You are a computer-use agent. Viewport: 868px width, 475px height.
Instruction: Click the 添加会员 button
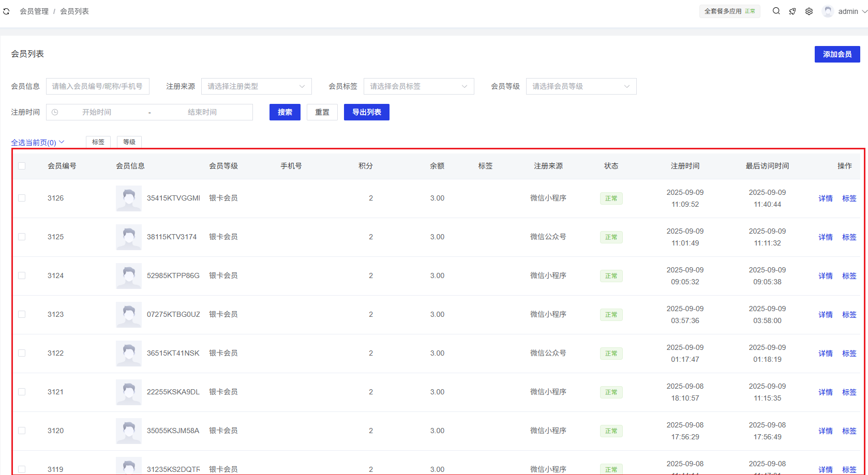tap(837, 54)
